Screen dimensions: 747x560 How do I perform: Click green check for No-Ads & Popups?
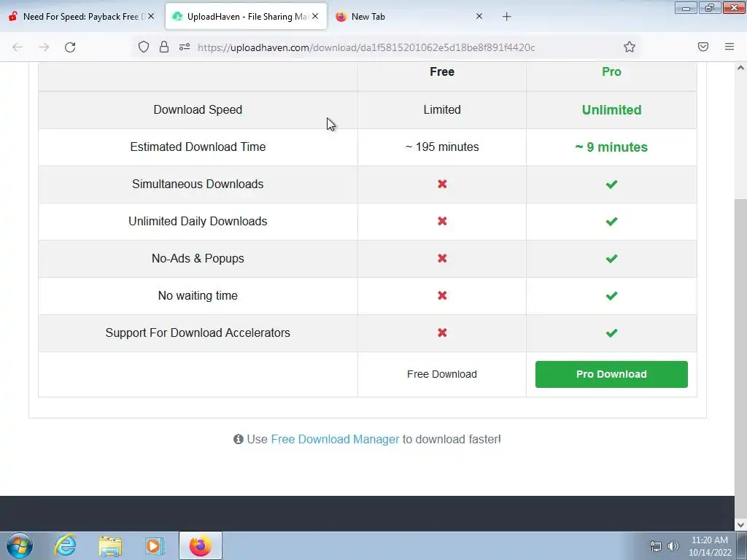pos(611,259)
